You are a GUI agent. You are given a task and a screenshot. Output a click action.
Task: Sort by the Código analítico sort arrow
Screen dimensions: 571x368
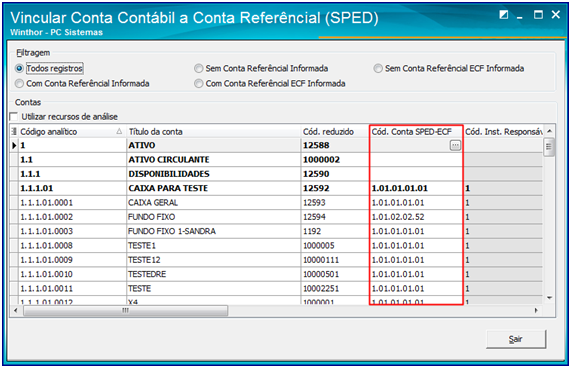[119, 131]
